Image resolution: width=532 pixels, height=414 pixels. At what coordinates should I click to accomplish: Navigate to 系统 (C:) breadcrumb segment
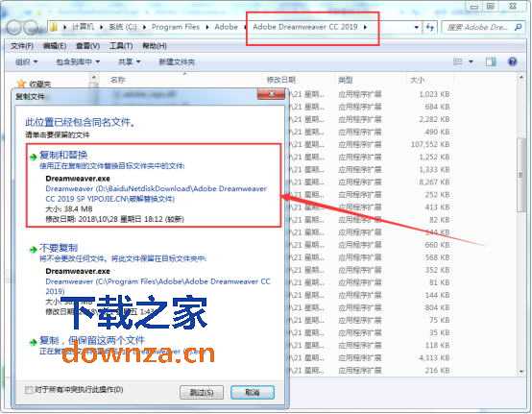tap(123, 27)
